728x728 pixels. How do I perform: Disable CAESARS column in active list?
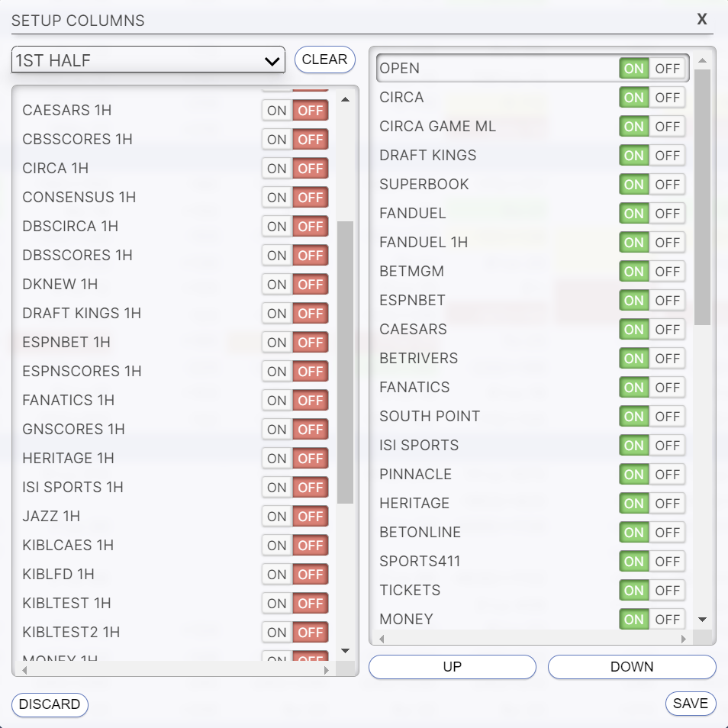coord(667,330)
